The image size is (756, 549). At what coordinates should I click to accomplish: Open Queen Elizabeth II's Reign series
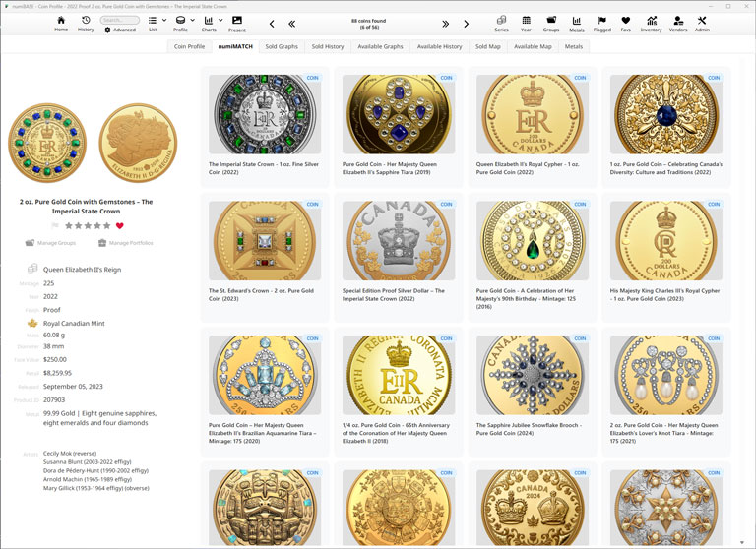pos(82,270)
